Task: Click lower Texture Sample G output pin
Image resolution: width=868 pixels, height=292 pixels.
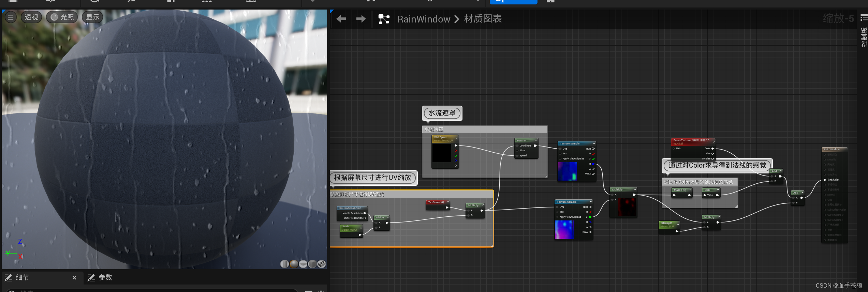Action: (x=590, y=217)
